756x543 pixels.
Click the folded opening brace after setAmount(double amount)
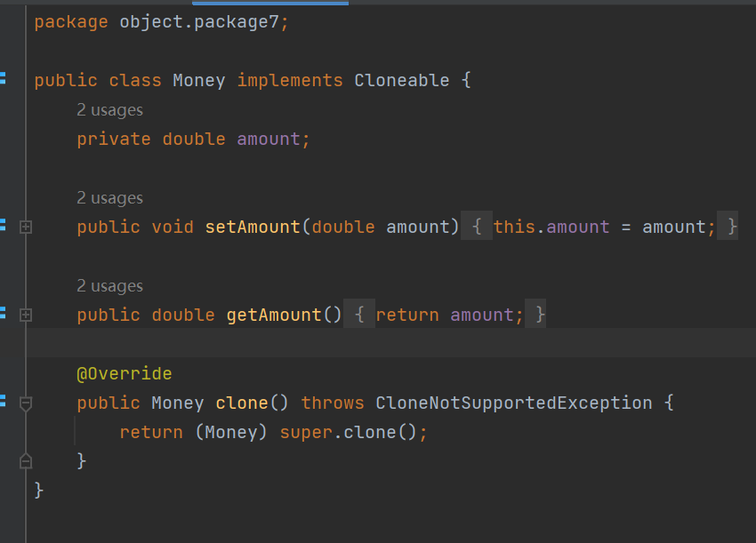point(477,227)
